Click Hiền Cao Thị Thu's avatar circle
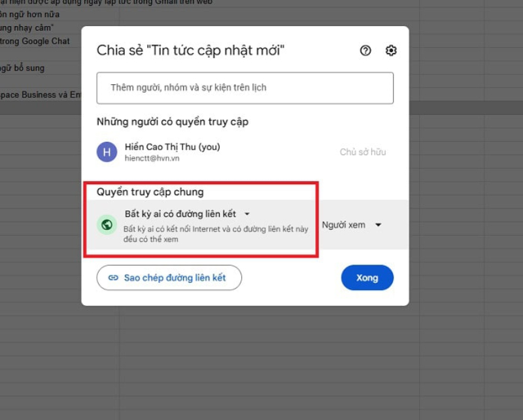This screenshot has height=420, width=523. pyautogui.click(x=107, y=152)
